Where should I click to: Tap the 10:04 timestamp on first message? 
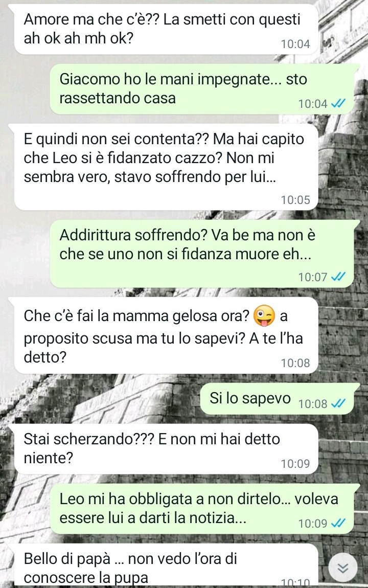pyautogui.click(x=295, y=44)
